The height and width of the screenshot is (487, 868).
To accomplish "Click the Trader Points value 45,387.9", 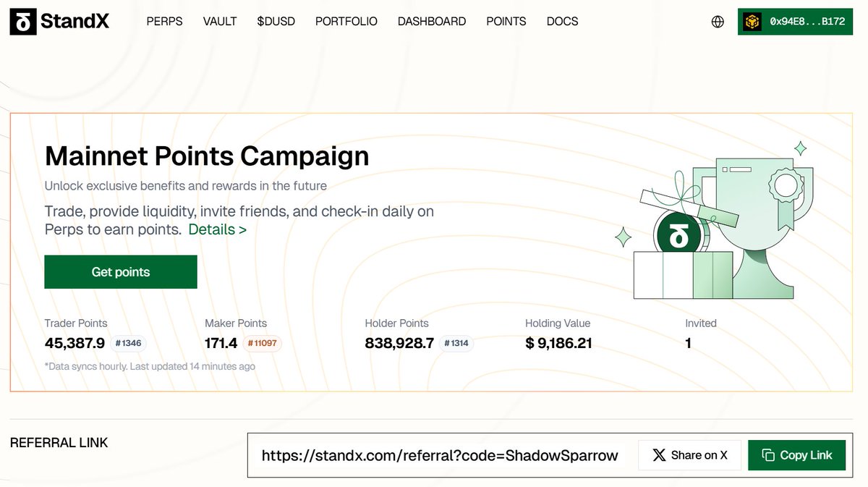I will pos(75,343).
